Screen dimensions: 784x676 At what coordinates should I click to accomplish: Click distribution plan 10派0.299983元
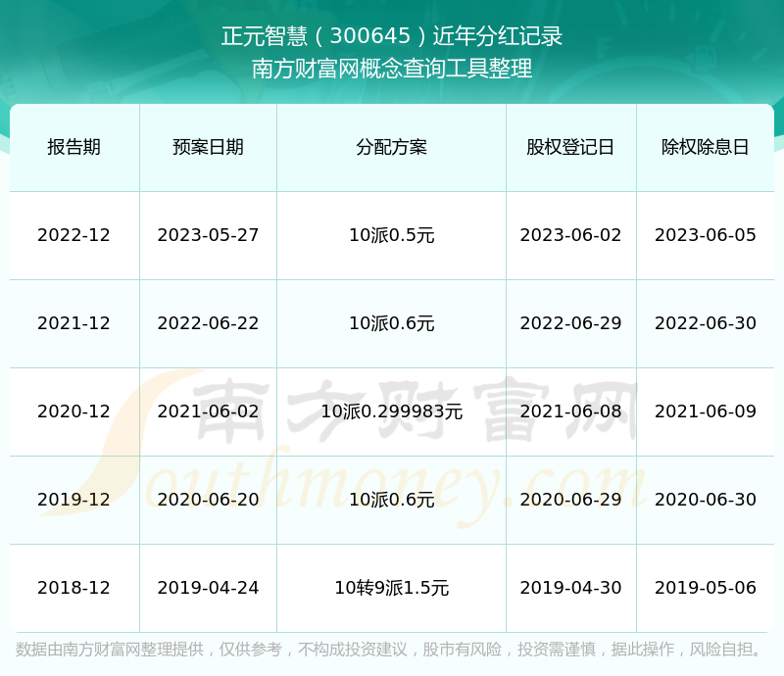391,411
